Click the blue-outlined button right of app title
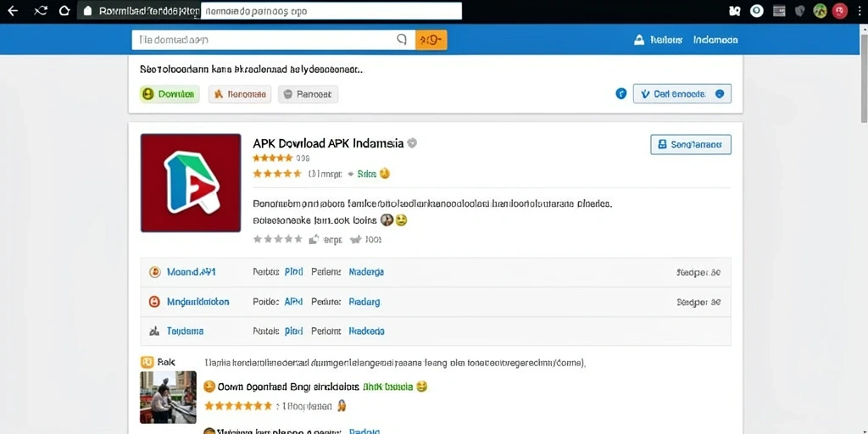The image size is (868, 434). click(x=691, y=144)
